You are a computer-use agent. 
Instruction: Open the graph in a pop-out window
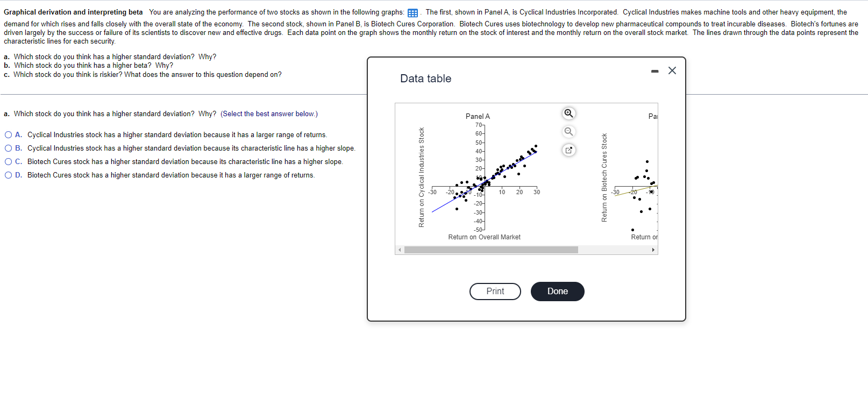pos(568,150)
